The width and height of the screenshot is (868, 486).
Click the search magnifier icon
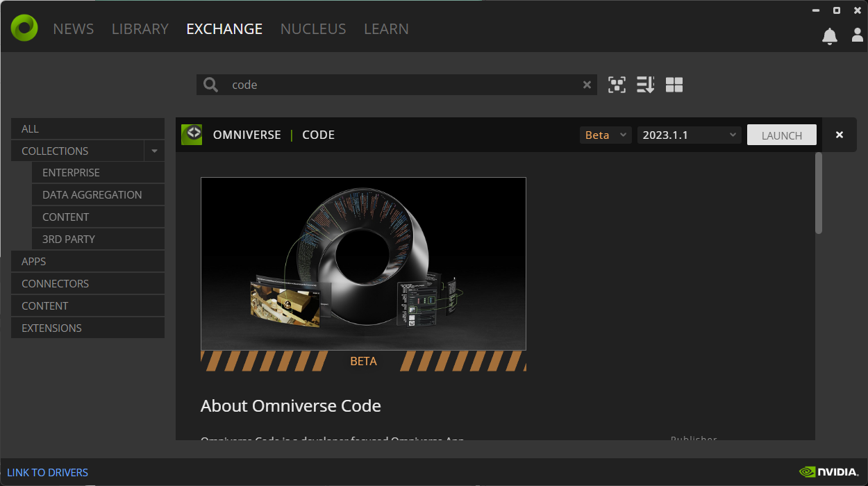pos(210,85)
